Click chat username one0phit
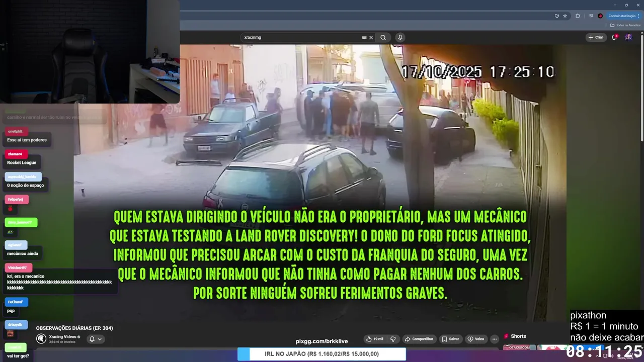644x362 pixels. [15, 131]
